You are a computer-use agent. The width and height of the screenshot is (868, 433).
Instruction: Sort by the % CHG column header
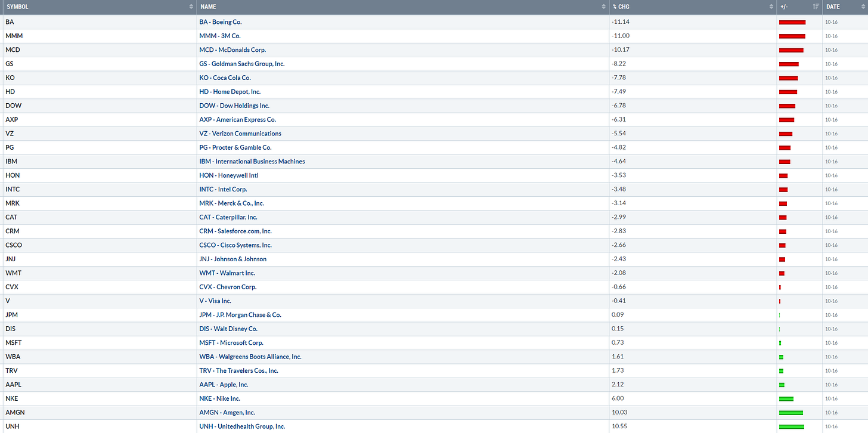(x=693, y=7)
